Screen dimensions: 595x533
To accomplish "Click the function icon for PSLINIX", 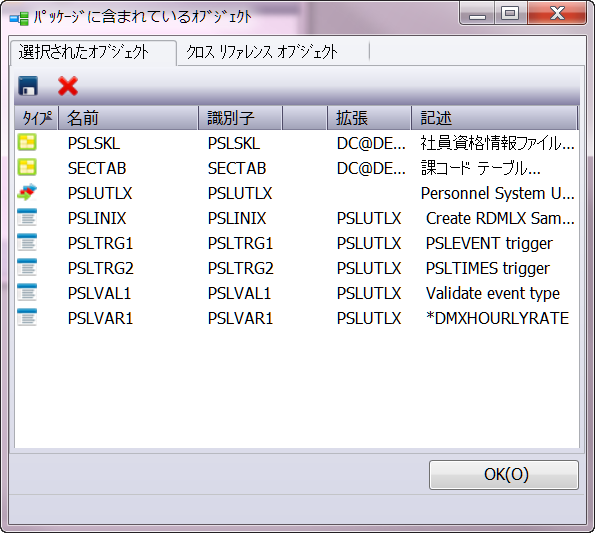I will coord(27,217).
